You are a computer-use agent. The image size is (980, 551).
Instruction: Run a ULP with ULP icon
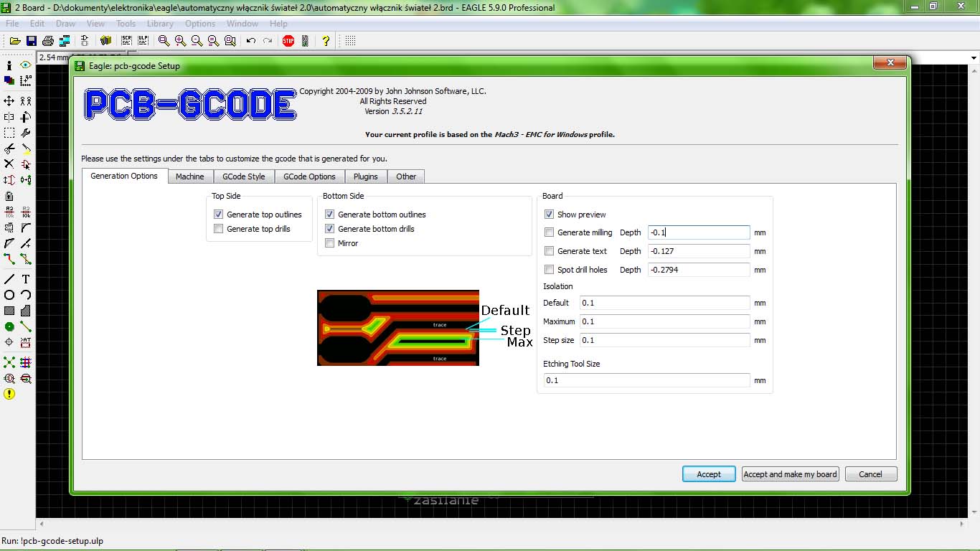pos(143,41)
